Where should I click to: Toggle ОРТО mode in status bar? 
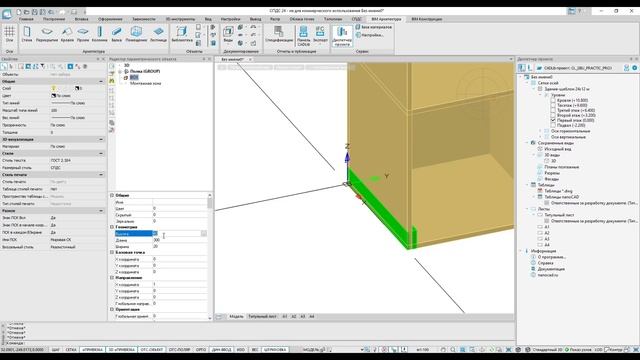(200, 350)
